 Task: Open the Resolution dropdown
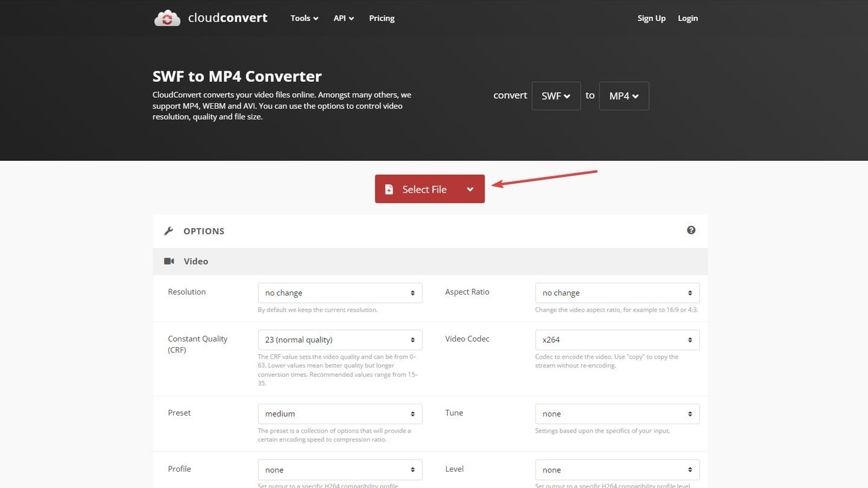[340, 293]
